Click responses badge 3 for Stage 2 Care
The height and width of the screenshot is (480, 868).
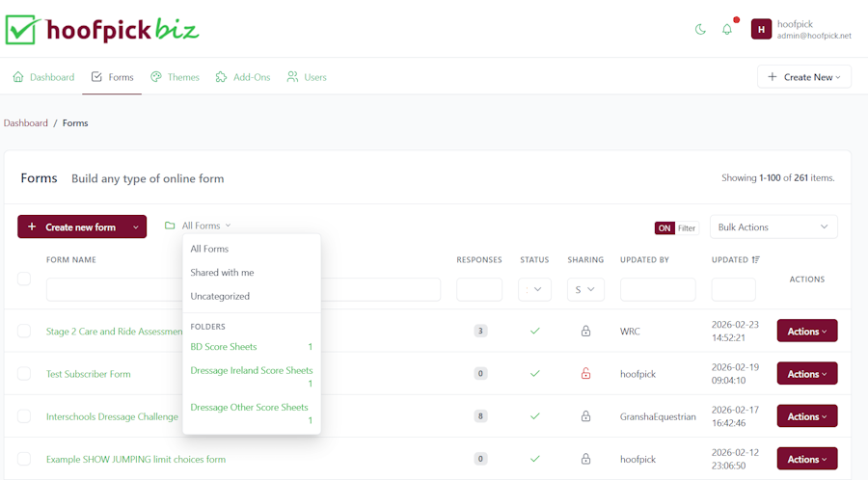(x=480, y=332)
